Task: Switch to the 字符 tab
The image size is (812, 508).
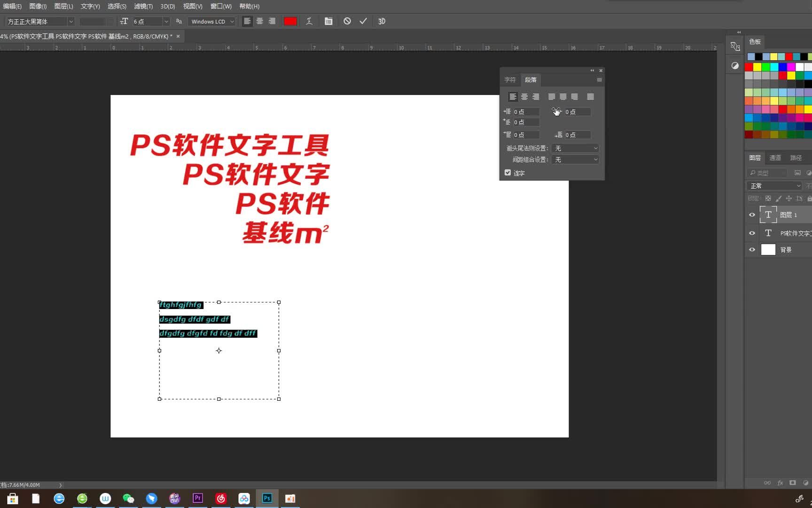Action: coord(510,79)
